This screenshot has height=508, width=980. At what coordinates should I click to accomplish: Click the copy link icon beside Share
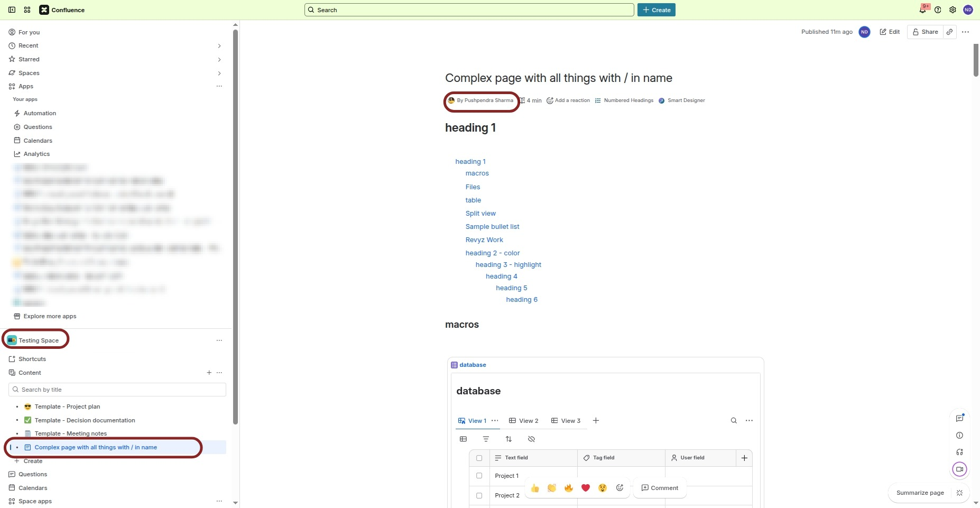(949, 32)
